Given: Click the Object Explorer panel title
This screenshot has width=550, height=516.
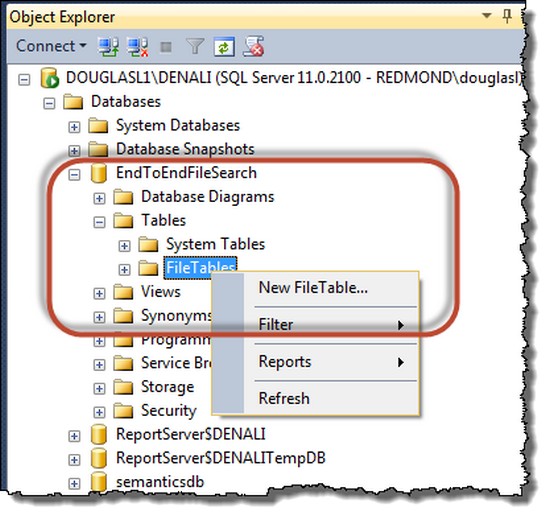Looking at the screenshot, I should pyautogui.click(x=62, y=17).
